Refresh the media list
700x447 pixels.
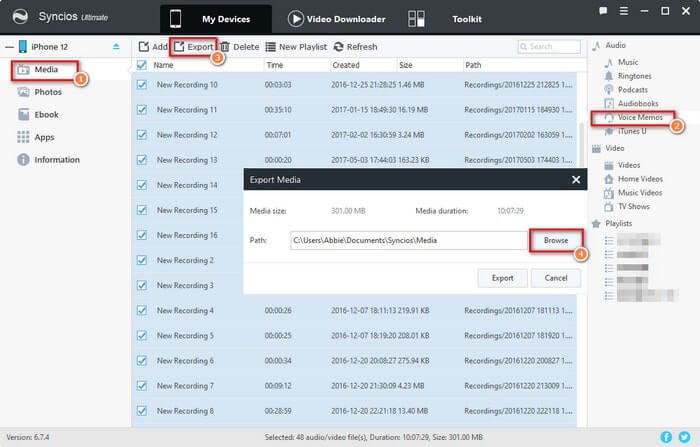(x=355, y=47)
